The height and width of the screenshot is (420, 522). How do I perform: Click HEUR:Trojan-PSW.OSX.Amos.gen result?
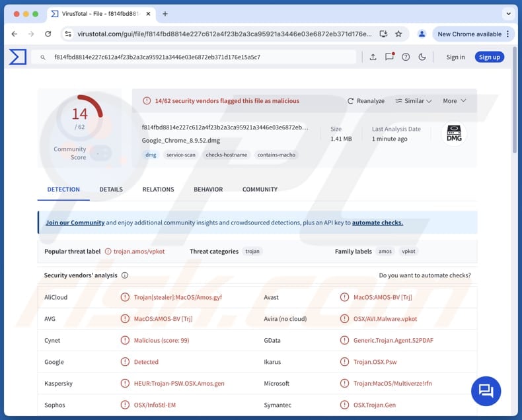179,384
